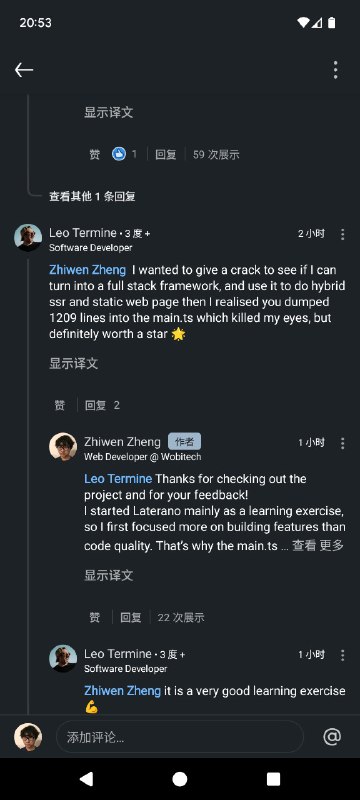This screenshot has width=360, height=800.
Task: Tap 回复 under Zhiwen Zheng's reply
Action: click(x=131, y=617)
